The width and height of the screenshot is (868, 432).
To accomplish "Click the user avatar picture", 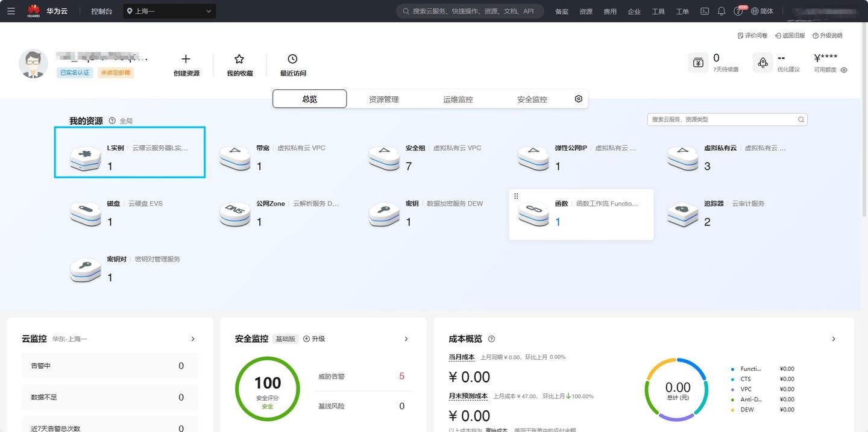I will [33, 63].
